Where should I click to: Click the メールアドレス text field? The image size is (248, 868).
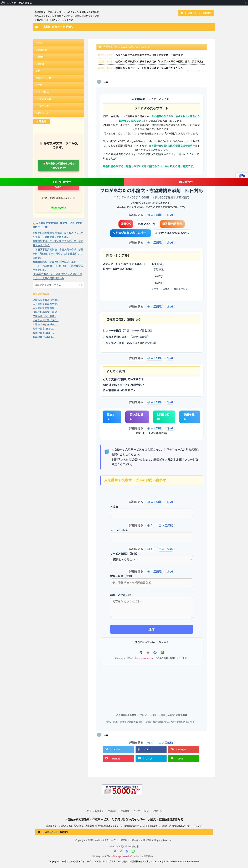click(152, 536)
